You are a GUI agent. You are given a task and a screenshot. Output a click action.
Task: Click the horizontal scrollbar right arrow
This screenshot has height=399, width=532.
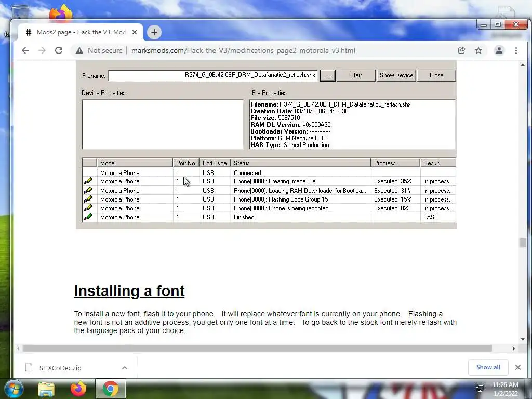pyautogui.click(x=514, y=349)
